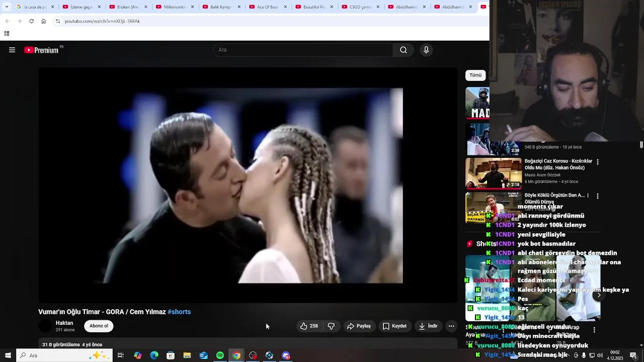Open the Windows Start menu

click(x=8, y=355)
